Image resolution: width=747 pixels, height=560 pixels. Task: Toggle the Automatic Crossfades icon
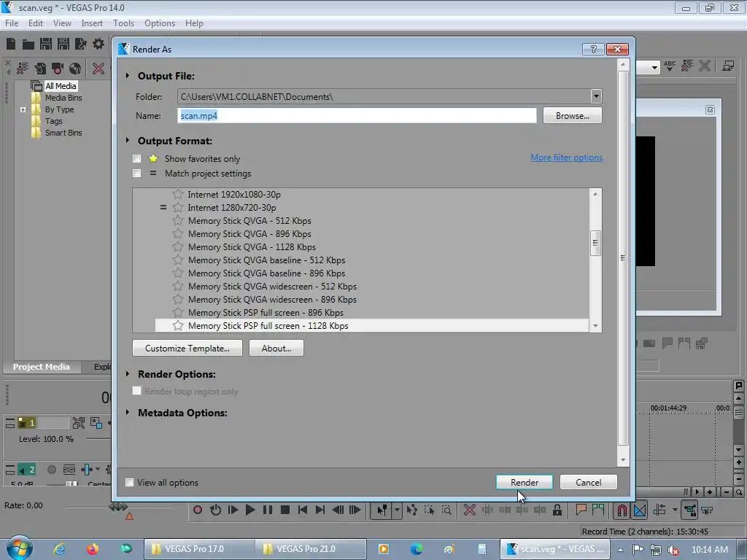tap(640, 510)
